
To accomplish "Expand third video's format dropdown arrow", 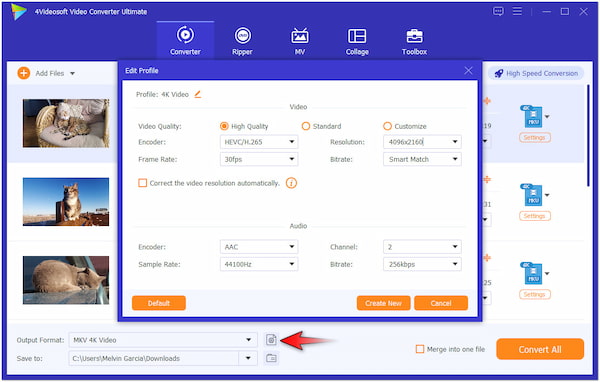I will pyautogui.click(x=547, y=274).
